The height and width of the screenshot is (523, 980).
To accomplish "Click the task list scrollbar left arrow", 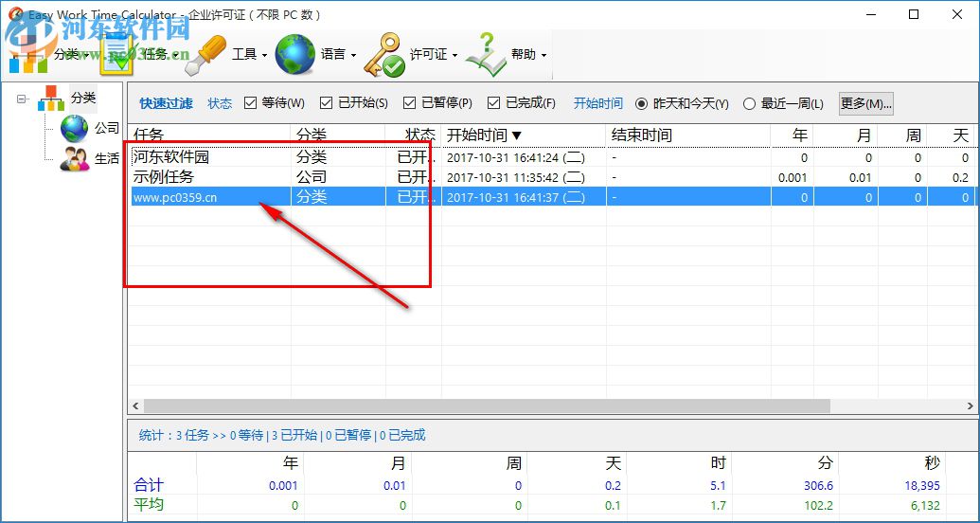I will (134, 406).
